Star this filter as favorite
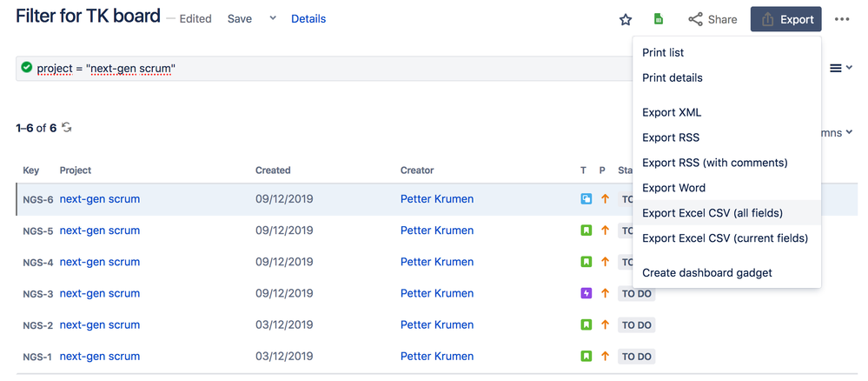868x381 pixels. [625, 19]
